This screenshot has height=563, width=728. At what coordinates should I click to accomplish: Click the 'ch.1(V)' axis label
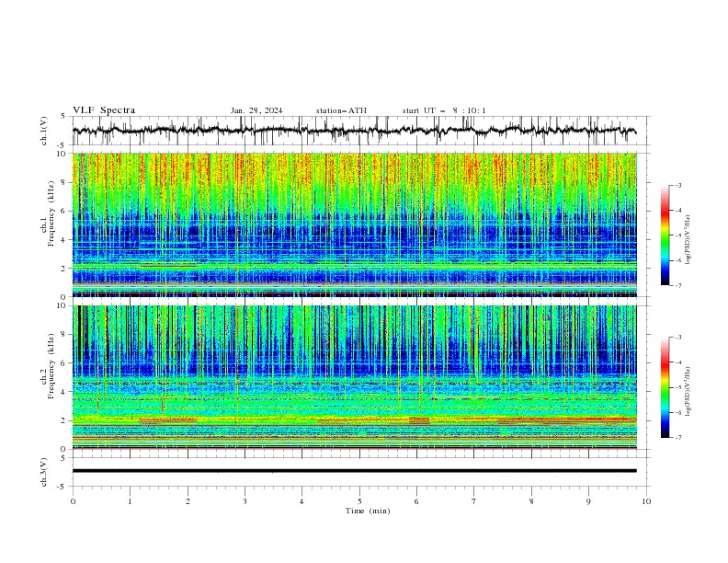click(x=44, y=131)
